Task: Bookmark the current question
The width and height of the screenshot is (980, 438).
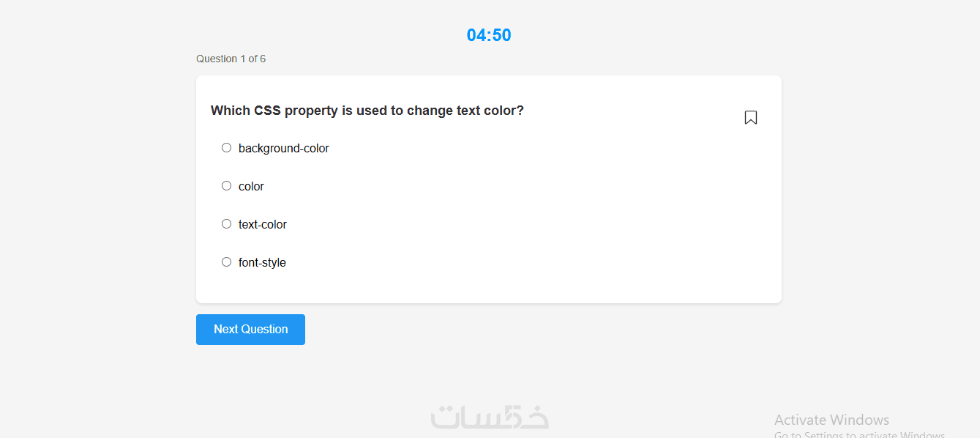Action: 750,117
